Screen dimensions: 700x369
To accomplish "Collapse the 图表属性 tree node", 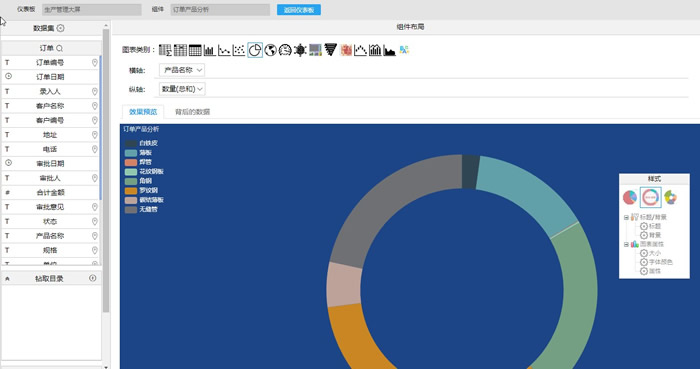I will coord(626,245).
